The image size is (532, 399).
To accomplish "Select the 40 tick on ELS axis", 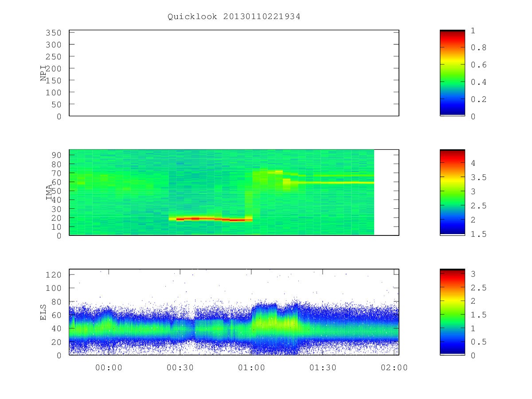I will click(x=56, y=329).
